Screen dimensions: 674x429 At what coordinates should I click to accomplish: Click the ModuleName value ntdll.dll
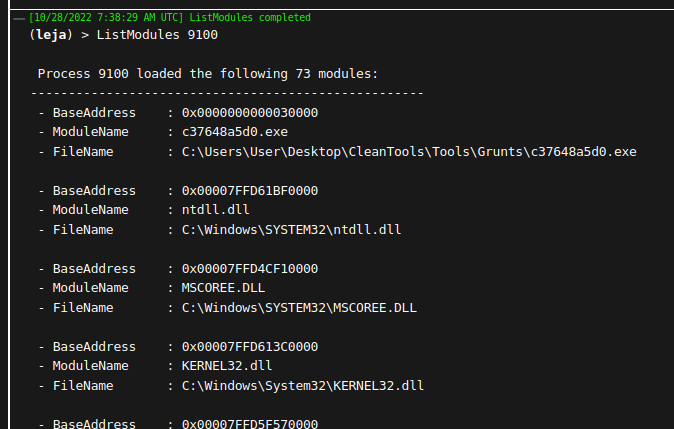tap(215, 210)
